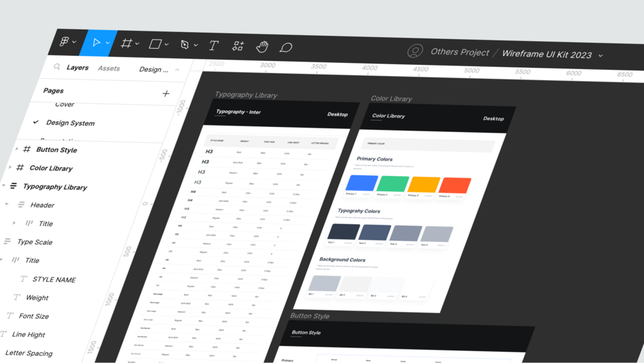The height and width of the screenshot is (363, 644).
Task: Open main menu dropdown chevron
Action: (x=74, y=42)
